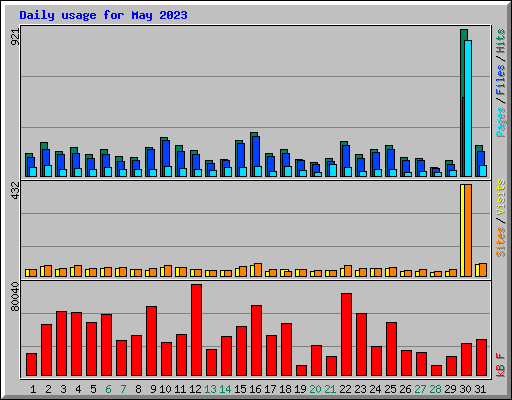Click day 30 on the x-axis

pos(465,389)
